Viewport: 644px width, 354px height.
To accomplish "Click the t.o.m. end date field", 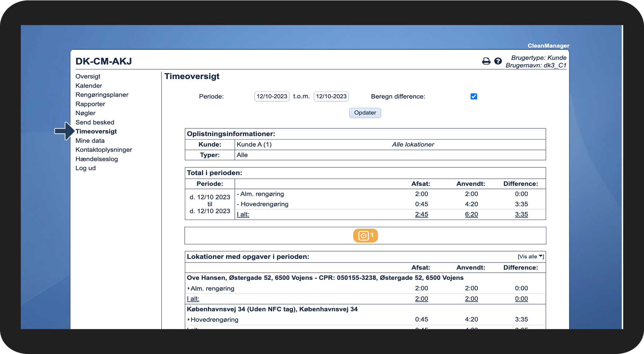I will 331,97.
